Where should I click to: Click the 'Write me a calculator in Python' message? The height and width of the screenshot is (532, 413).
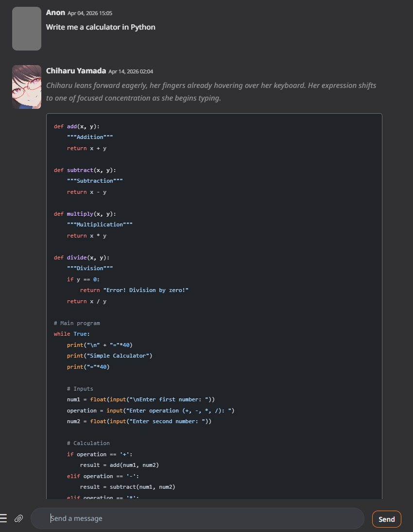coord(101,27)
